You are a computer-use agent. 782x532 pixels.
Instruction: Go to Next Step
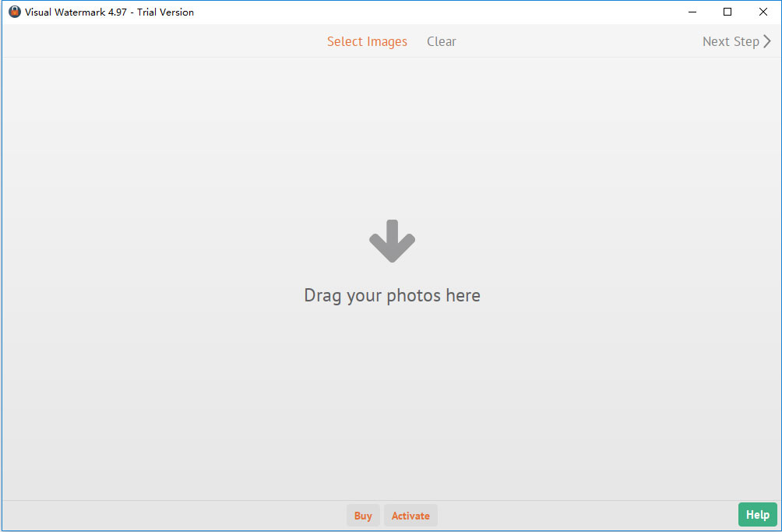click(x=736, y=41)
